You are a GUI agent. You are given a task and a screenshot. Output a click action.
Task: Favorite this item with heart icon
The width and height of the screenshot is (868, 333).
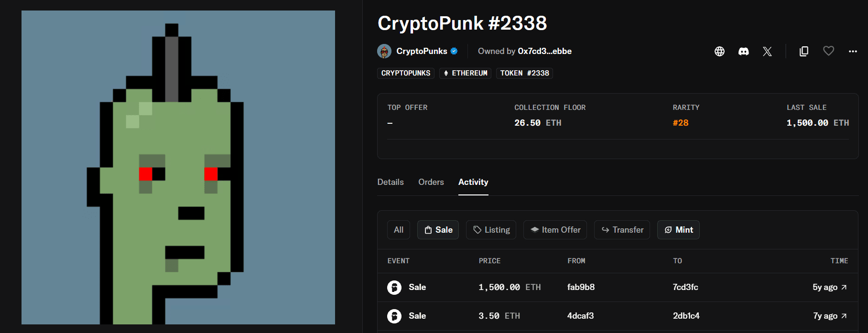(x=828, y=51)
